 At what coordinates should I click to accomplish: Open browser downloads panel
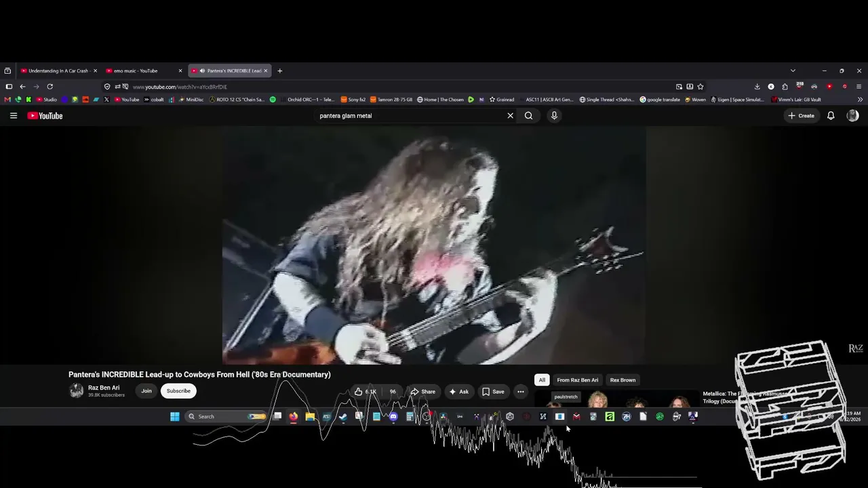click(x=757, y=87)
